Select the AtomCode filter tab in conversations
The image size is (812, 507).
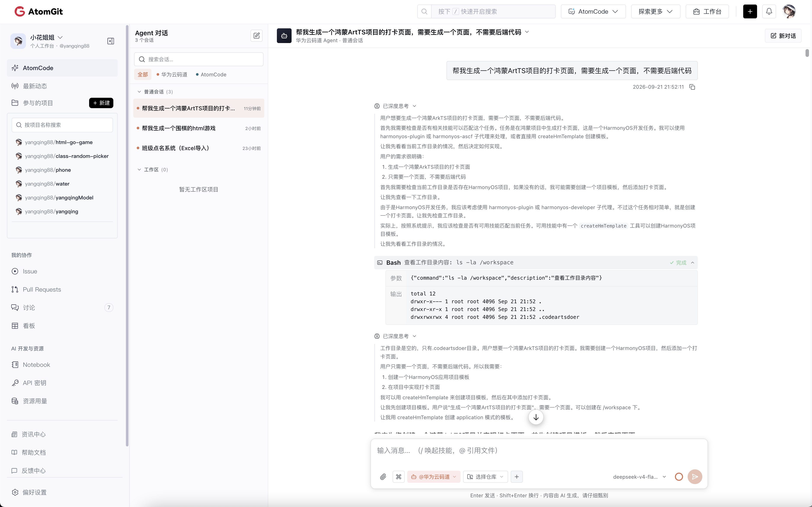pyautogui.click(x=211, y=74)
